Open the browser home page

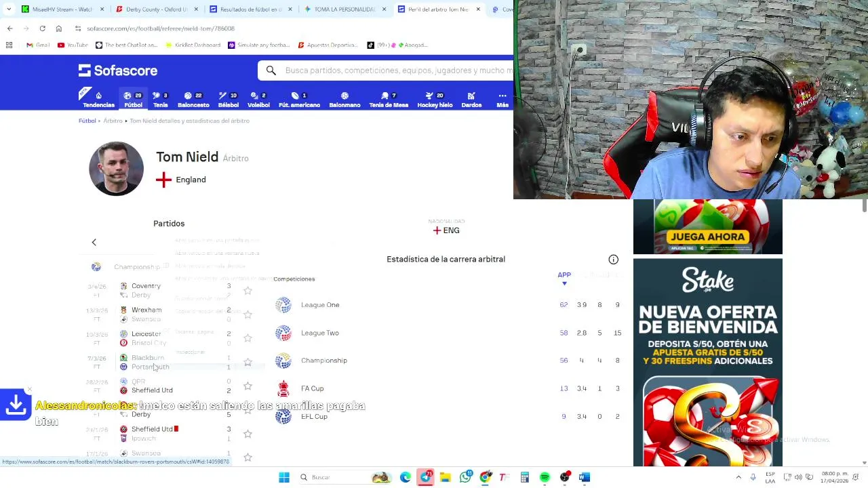click(x=58, y=28)
